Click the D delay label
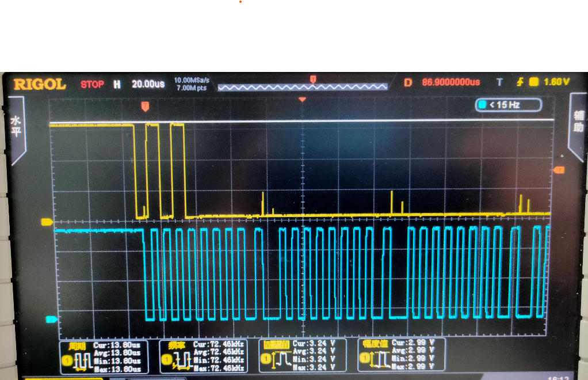The image size is (588, 380). 408,82
